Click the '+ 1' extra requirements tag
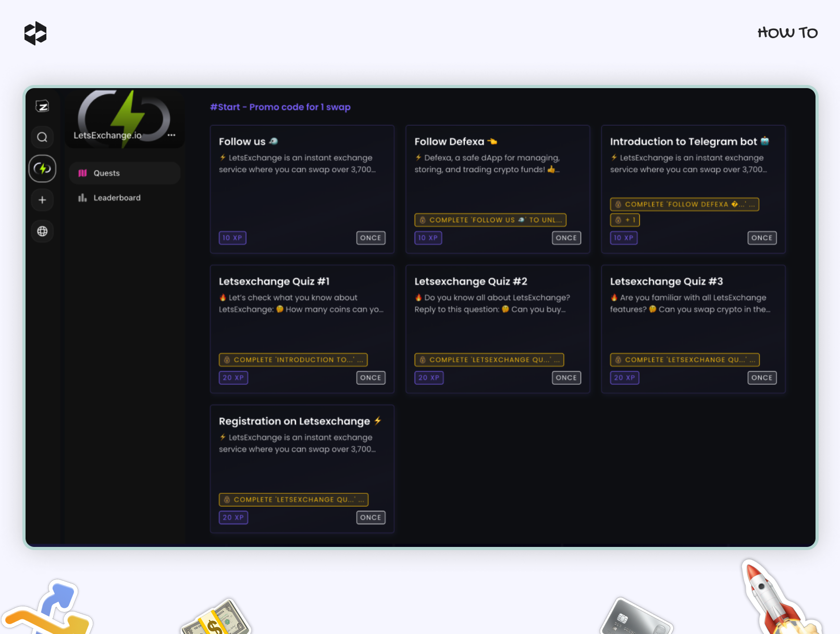Viewport: 840px width, 634px height. pyautogui.click(x=625, y=220)
